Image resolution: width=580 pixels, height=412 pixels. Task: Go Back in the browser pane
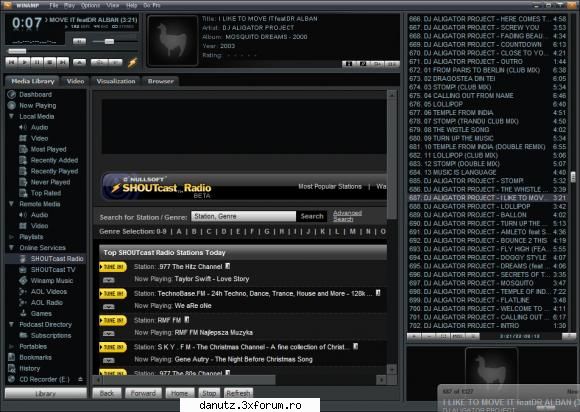pos(107,393)
